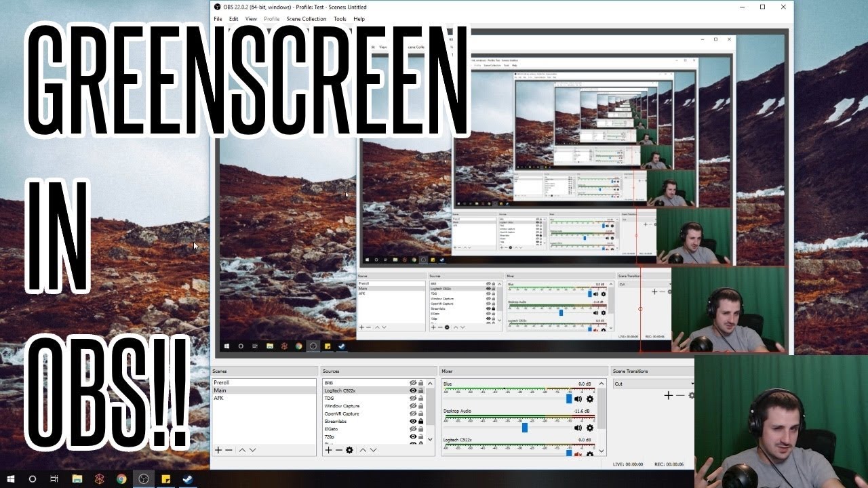
Task: Open settings gear for Logitech C922x mixer channel
Action: [590, 453]
